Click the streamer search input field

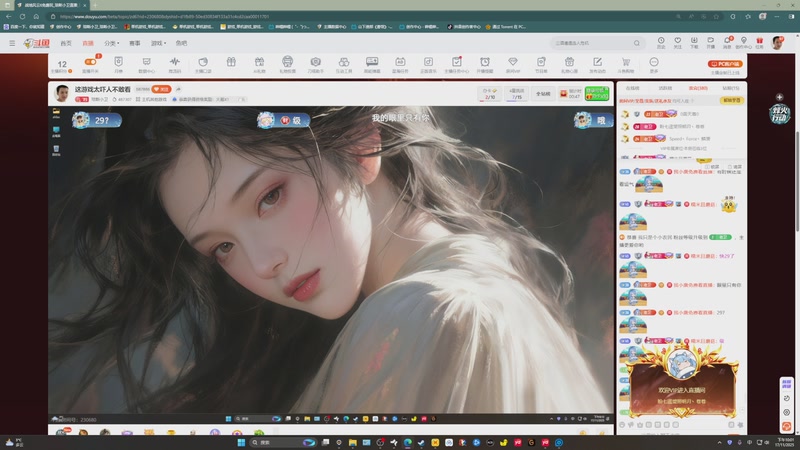[x=590, y=43]
